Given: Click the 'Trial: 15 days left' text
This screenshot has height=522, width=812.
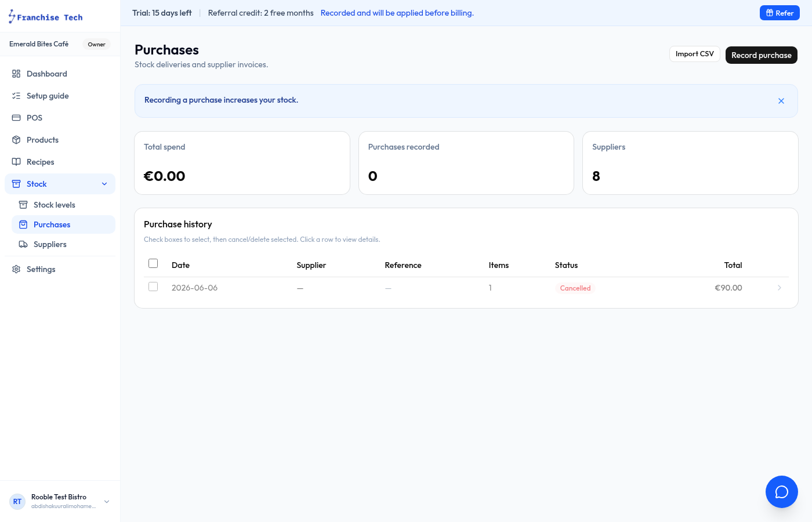Looking at the screenshot, I should click(x=162, y=13).
